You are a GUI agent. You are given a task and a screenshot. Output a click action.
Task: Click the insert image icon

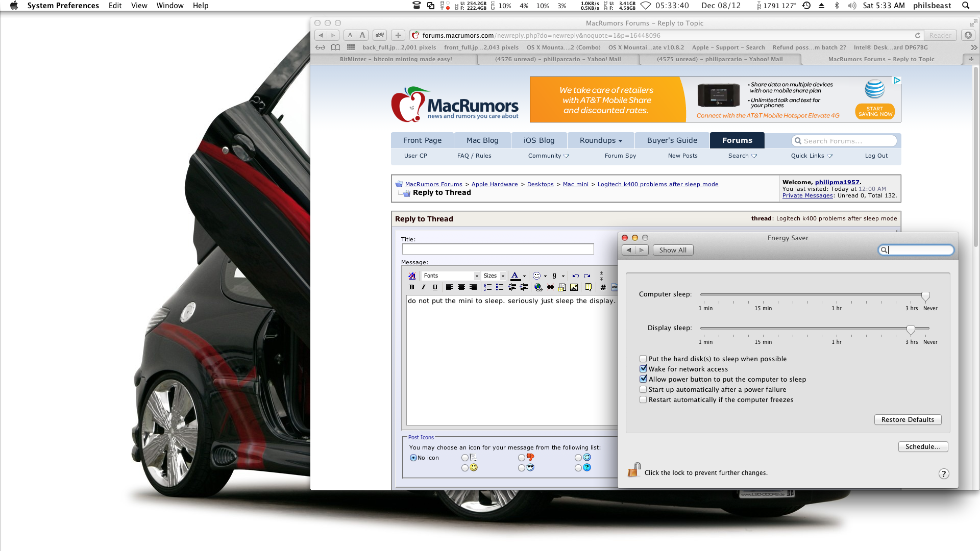pos(574,287)
